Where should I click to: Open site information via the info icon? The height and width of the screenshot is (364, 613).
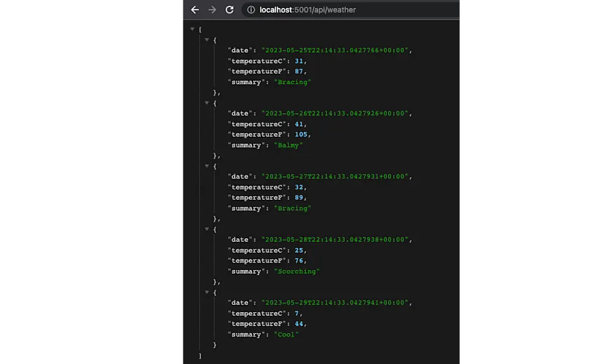(251, 10)
